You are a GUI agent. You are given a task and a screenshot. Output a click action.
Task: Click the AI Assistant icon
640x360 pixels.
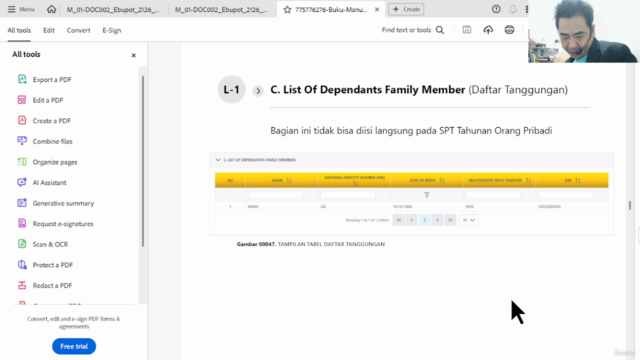pos(22,182)
